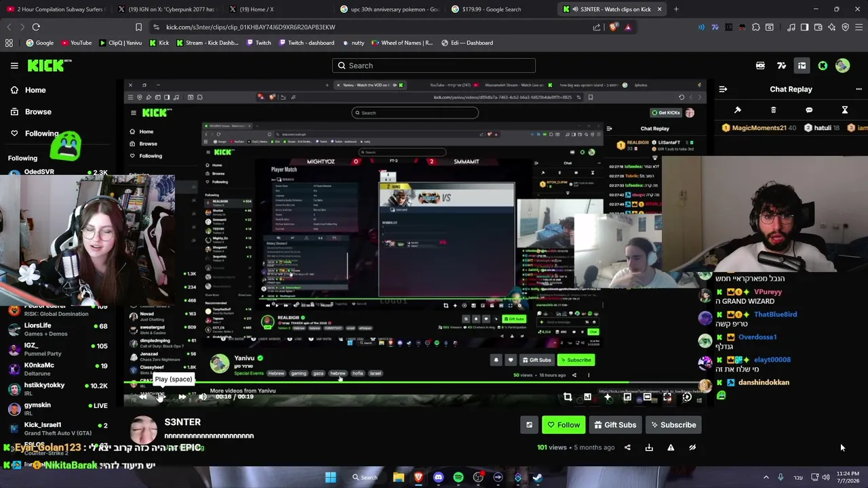Image resolution: width=868 pixels, height=488 pixels.
Task: Open the player settings gear icon
Action: (x=687, y=397)
